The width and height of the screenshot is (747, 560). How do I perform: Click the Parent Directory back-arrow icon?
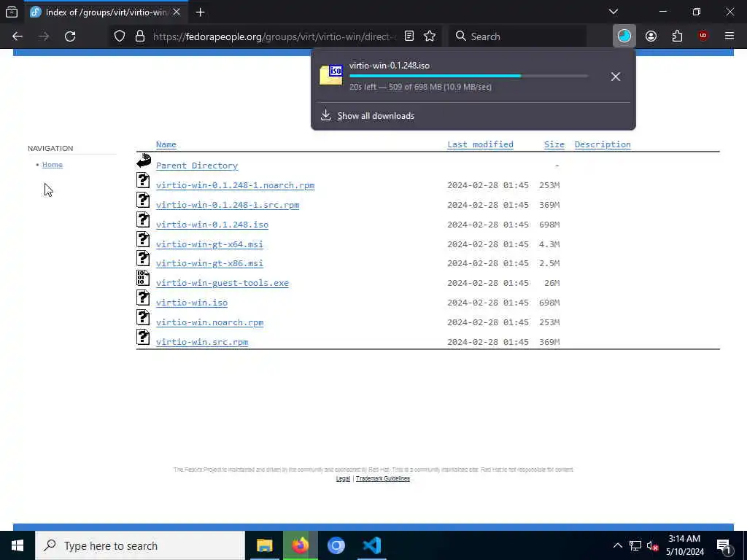(x=144, y=161)
